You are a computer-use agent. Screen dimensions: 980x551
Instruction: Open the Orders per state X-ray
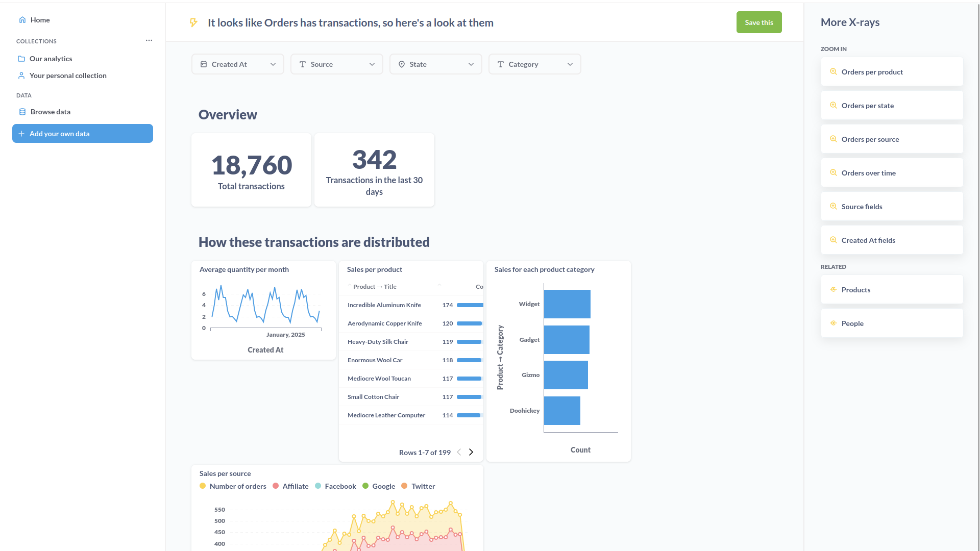(x=892, y=106)
